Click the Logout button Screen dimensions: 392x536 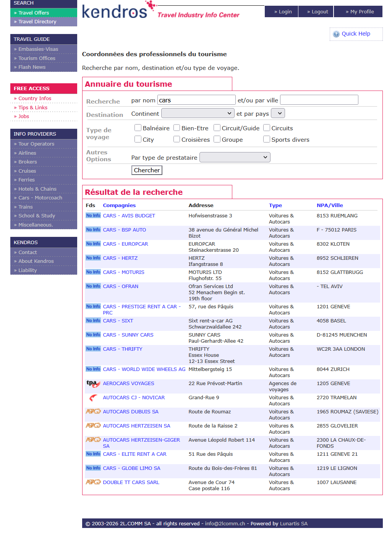point(316,11)
